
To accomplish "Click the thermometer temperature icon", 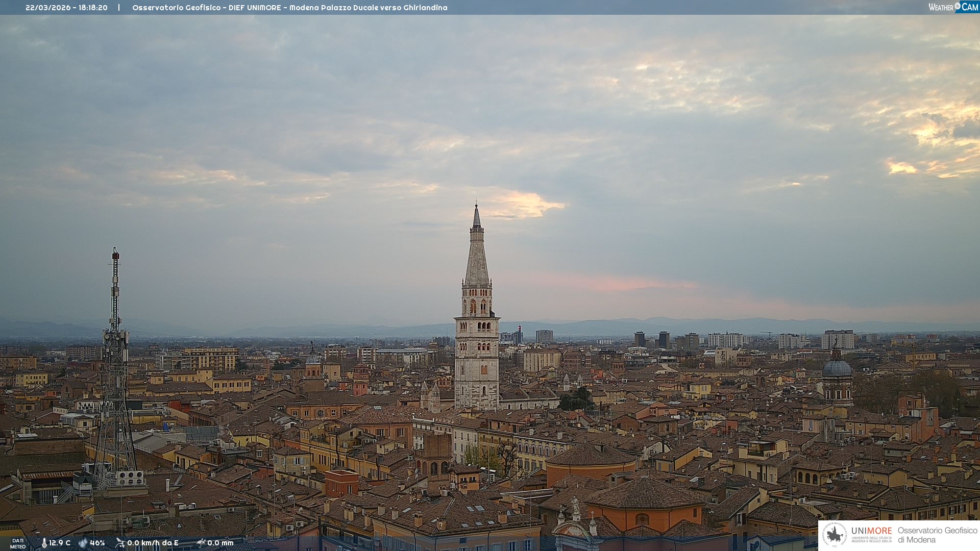I will click(44, 543).
